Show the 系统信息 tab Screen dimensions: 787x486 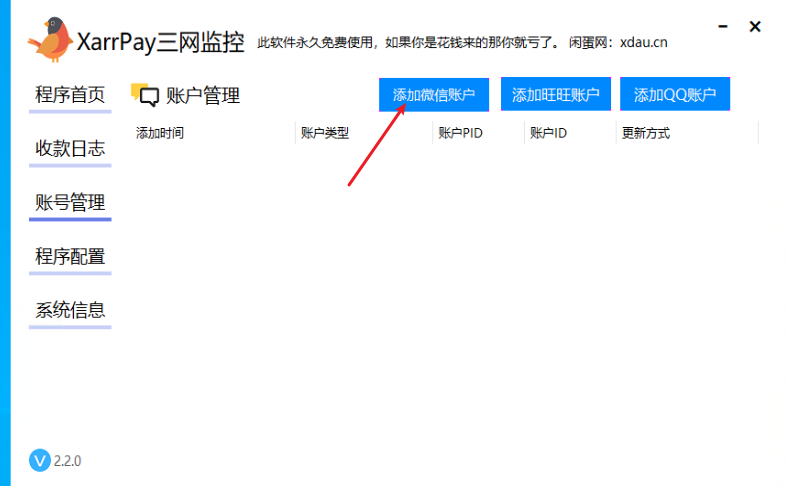[70, 310]
